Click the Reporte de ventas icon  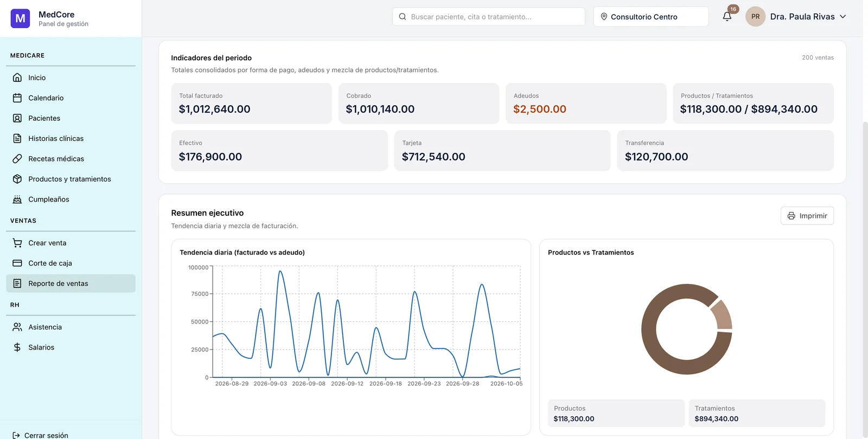pyautogui.click(x=17, y=283)
